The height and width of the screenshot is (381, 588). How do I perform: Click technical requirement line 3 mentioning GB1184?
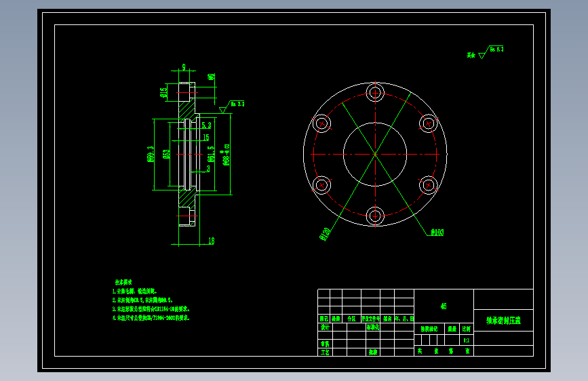[x=151, y=309]
